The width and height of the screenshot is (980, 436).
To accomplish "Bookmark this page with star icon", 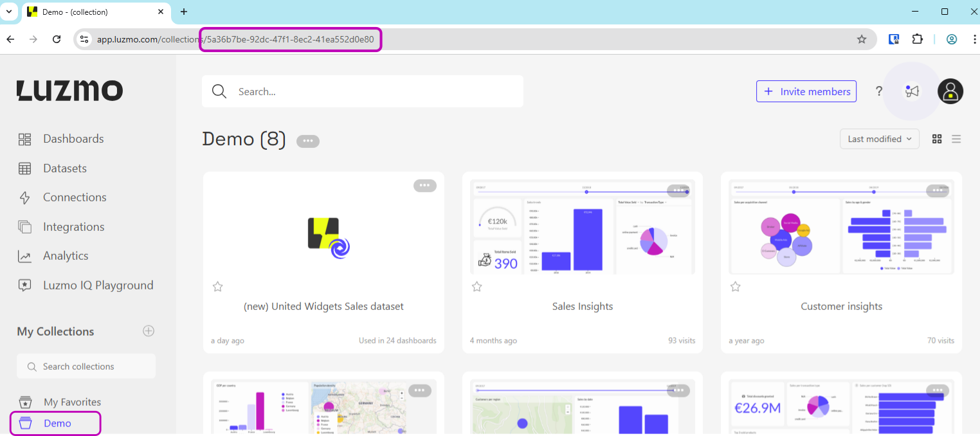I will tap(862, 39).
